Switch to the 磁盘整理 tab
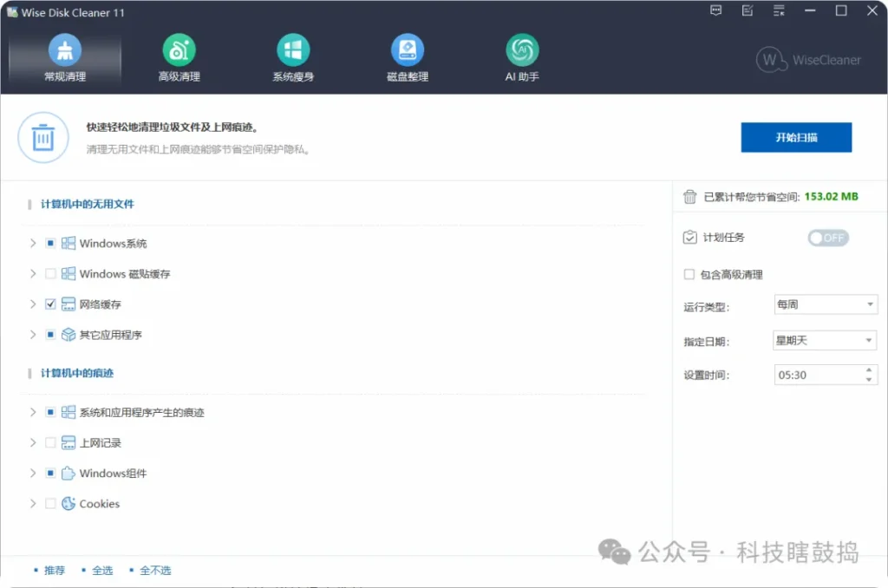Viewport: 888px width, 588px height. (408, 58)
